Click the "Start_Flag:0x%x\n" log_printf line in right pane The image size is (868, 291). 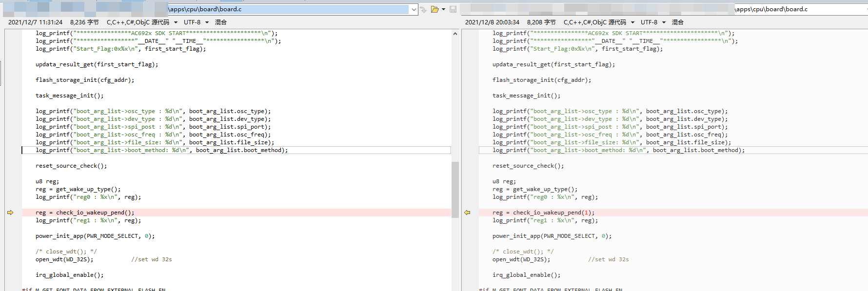pos(577,49)
